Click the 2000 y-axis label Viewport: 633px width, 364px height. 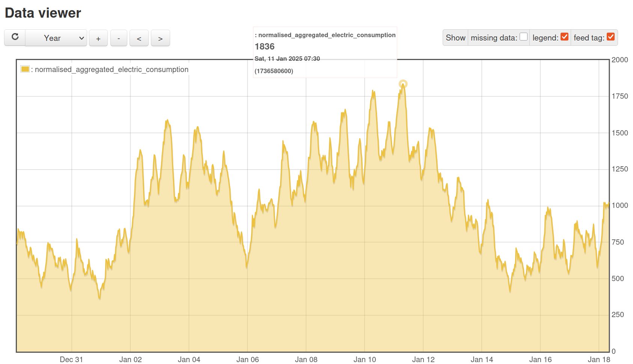click(619, 60)
